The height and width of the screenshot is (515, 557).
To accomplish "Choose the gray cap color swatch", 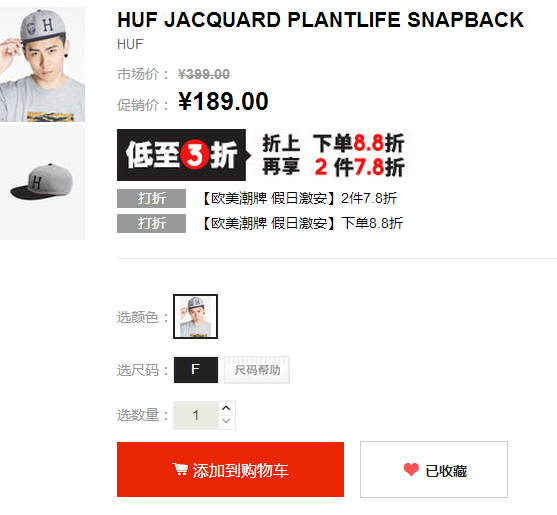I will click(195, 316).
